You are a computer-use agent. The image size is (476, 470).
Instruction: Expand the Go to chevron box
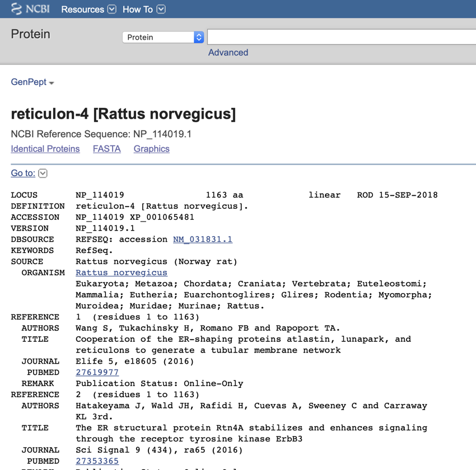pyautogui.click(x=43, y=173)
